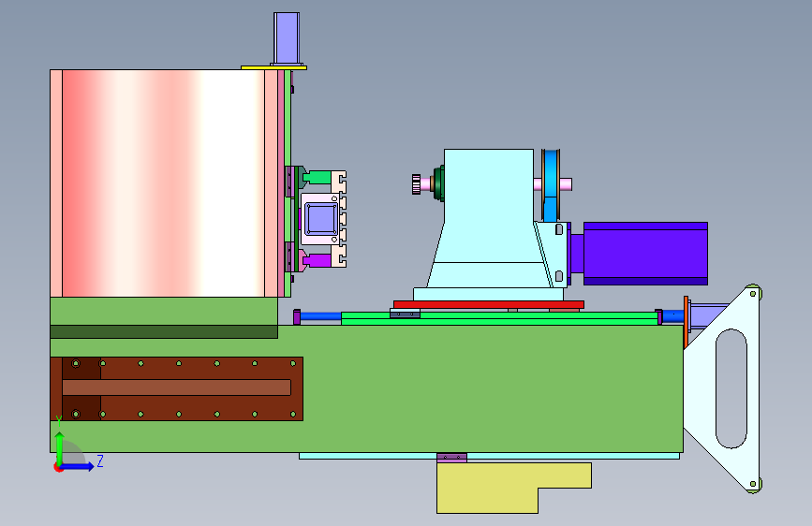Click the dark green spindle chuck flange
This screenshot has height=526, width=812.
click(439, 183)
